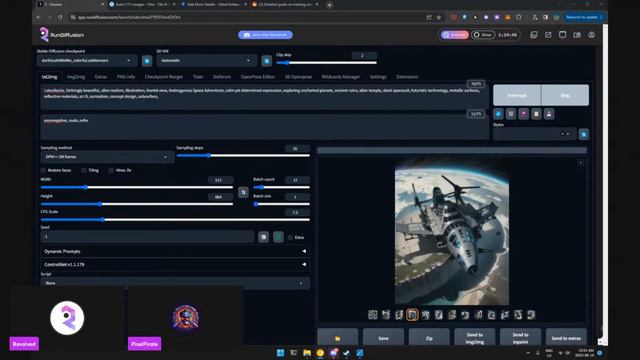This screenshot has height=360, width=640.
Task: Click the dice icon to randomize seed
Action: (264, 237)
